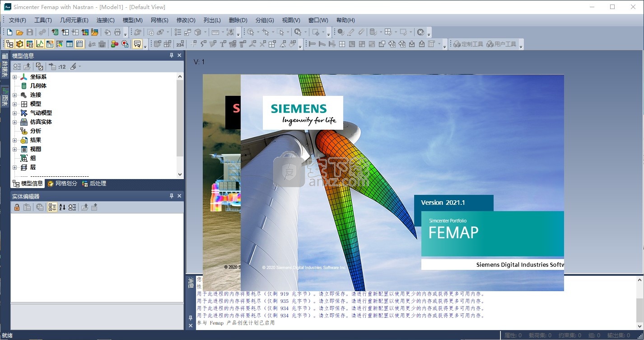Screen dimensions: 644x340
Task: Toggle pin on the messages pane
Action: pyautogui.click(x=191, y=318)
